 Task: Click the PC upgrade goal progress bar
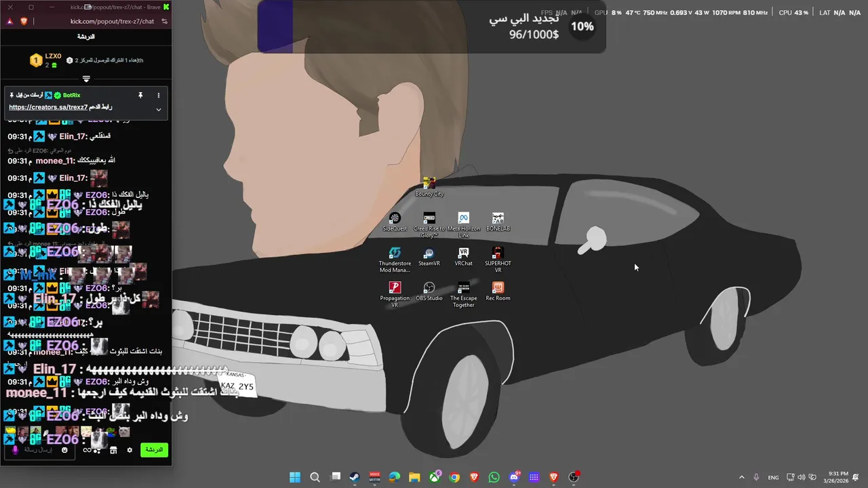tap(431, 26)
